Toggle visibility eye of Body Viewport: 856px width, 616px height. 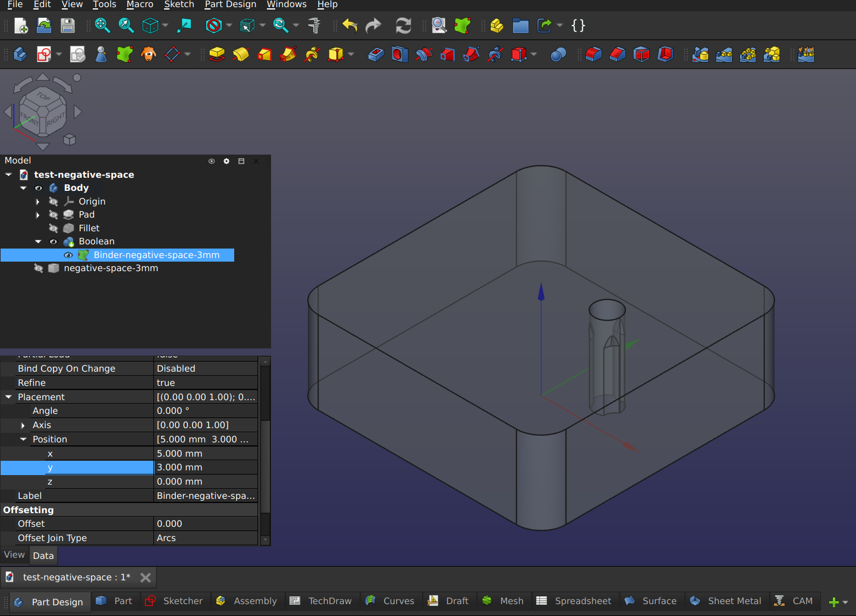coord(39,188)
